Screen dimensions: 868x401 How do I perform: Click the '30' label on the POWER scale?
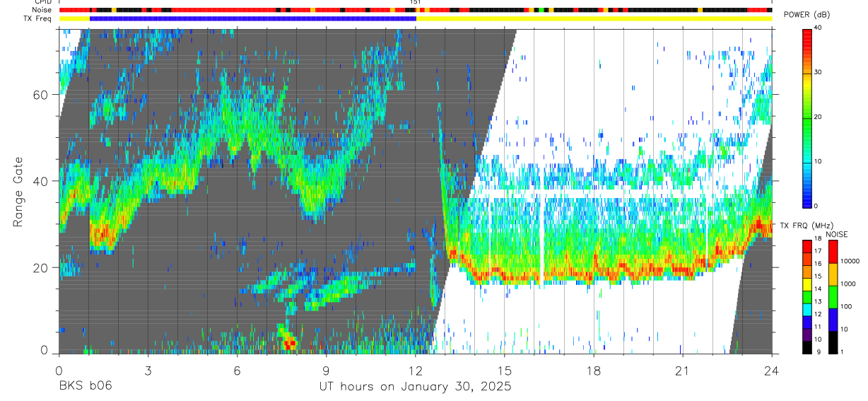[x=819, y=73]
